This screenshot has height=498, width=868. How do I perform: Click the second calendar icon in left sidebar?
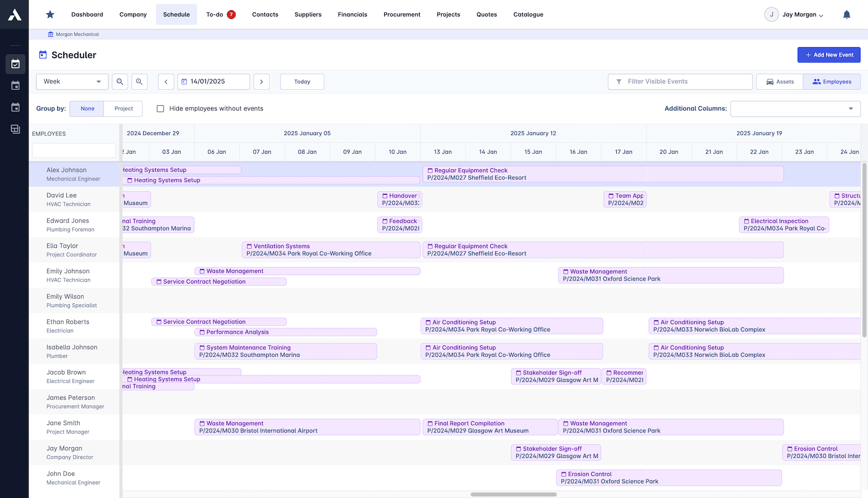pyautogui.click(x=15, y=85)
